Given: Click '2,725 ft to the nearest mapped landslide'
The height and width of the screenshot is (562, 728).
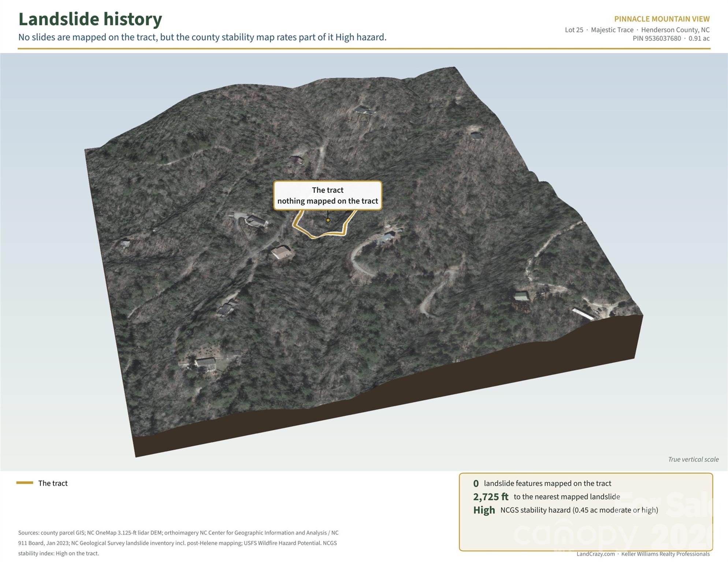Looking at the screenshot, I should pos(546,497).
